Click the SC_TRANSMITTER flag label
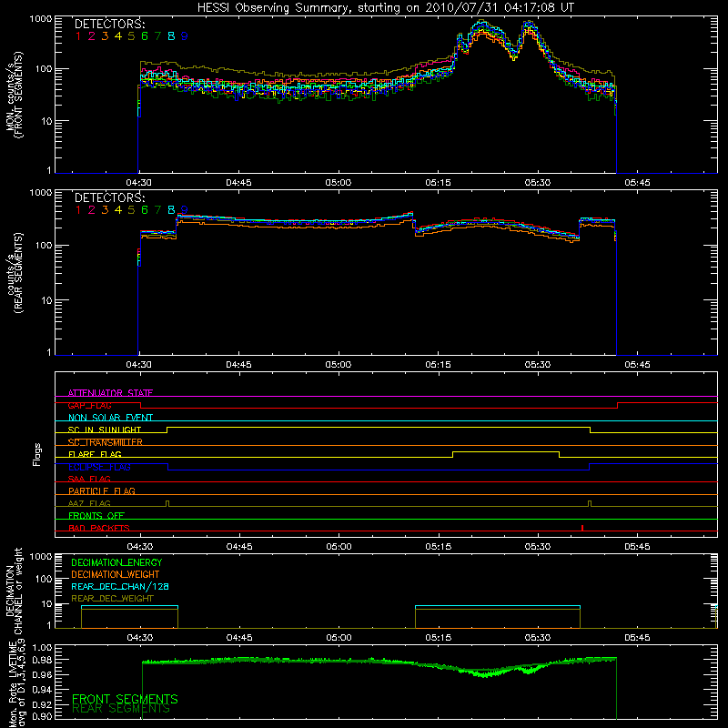 106,442
